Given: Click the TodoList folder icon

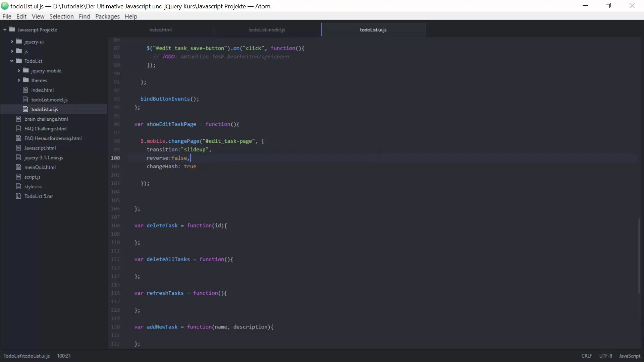Looking at the screenshot, I should pyautogui.click(x=19, y=61).
